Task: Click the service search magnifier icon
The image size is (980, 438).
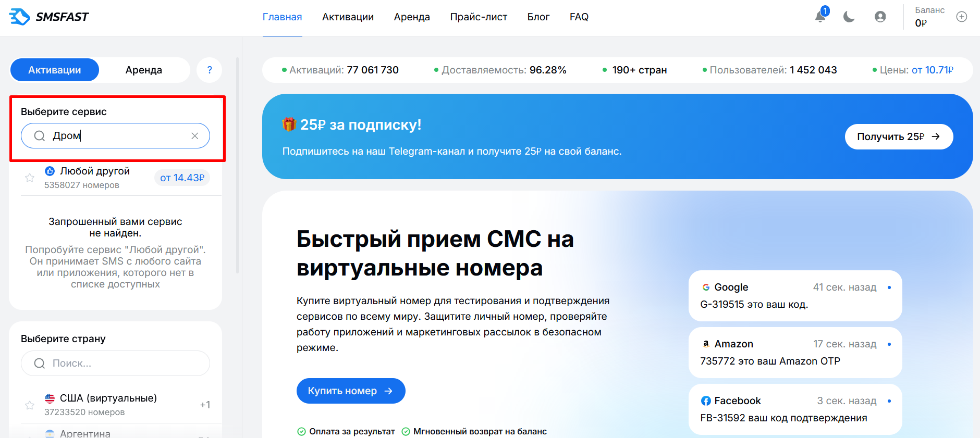Action: coord(39,136)
